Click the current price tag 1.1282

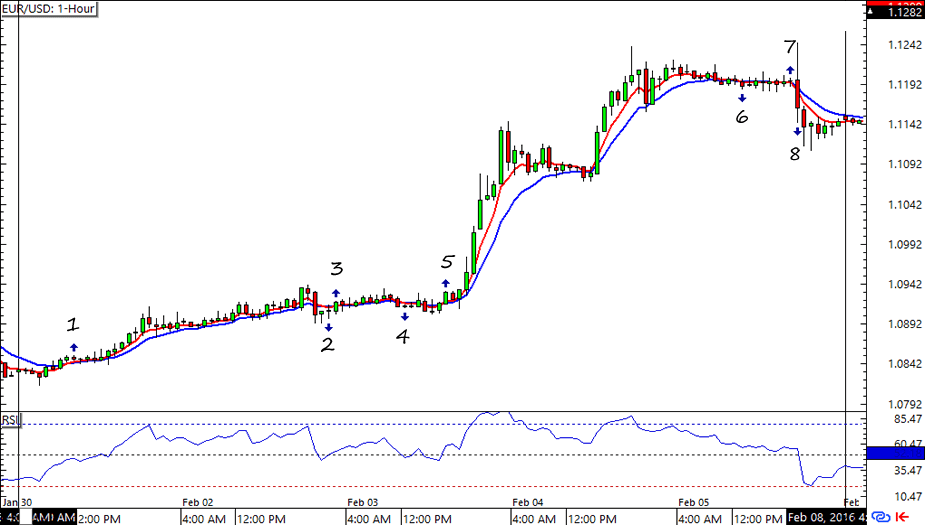pyautogui.click(x=896, y=12)
